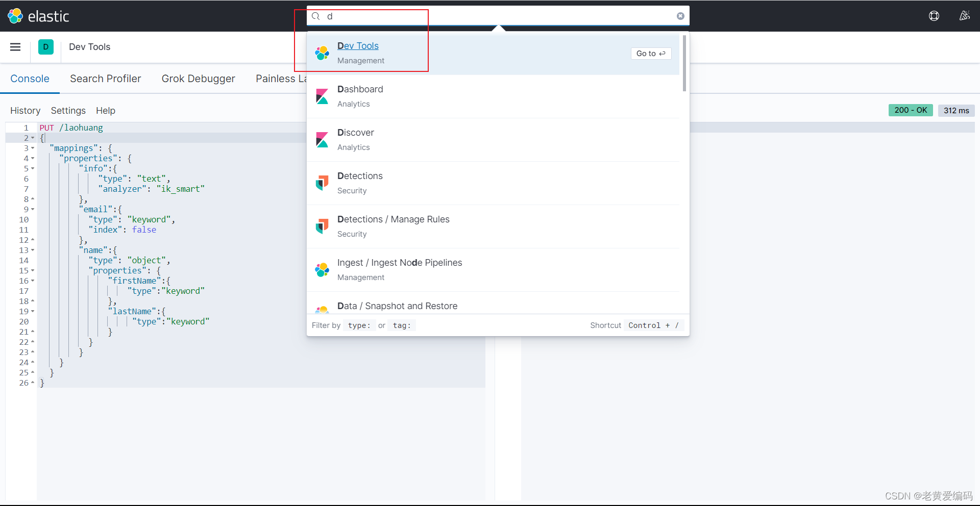Open the console Help
The width and height of the screenshot is (980, 506).
[x=106, y=111]
